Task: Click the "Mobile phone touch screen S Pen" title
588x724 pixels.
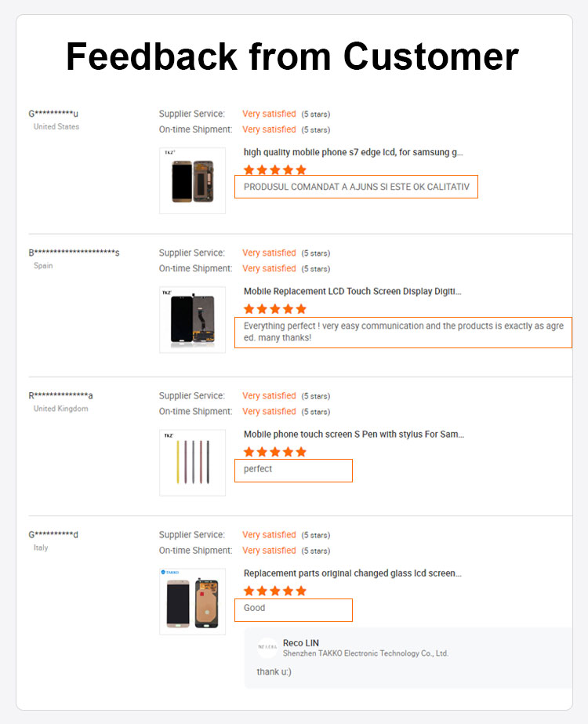Action: click(354, 434)
